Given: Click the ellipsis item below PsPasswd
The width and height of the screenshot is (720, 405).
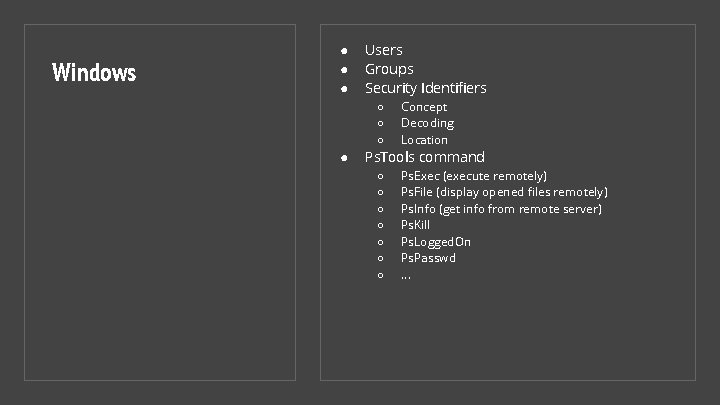Looking at the screenshot, I should coord(405,274).
